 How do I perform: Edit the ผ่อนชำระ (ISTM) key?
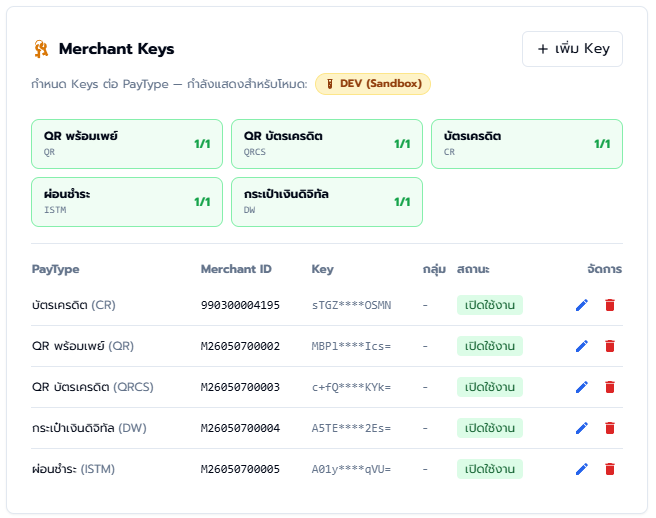pyautogui.click(x=582, y=469)
